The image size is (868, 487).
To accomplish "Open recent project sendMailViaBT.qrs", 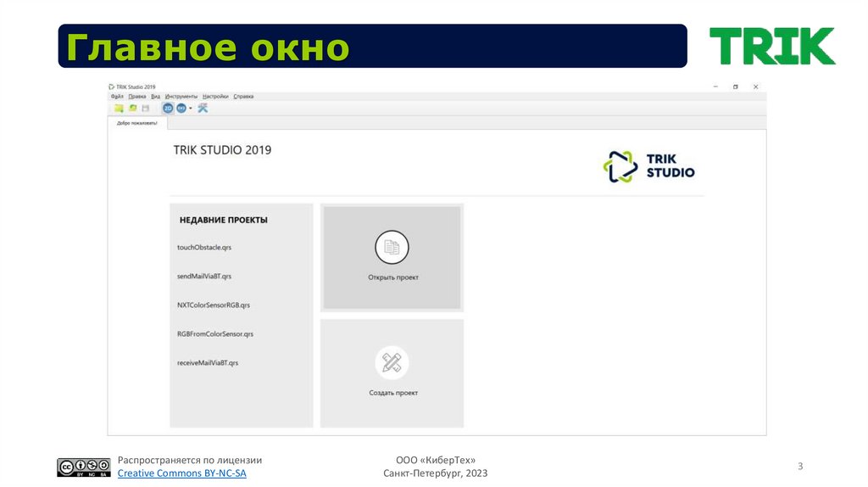I will pos(204,277).
